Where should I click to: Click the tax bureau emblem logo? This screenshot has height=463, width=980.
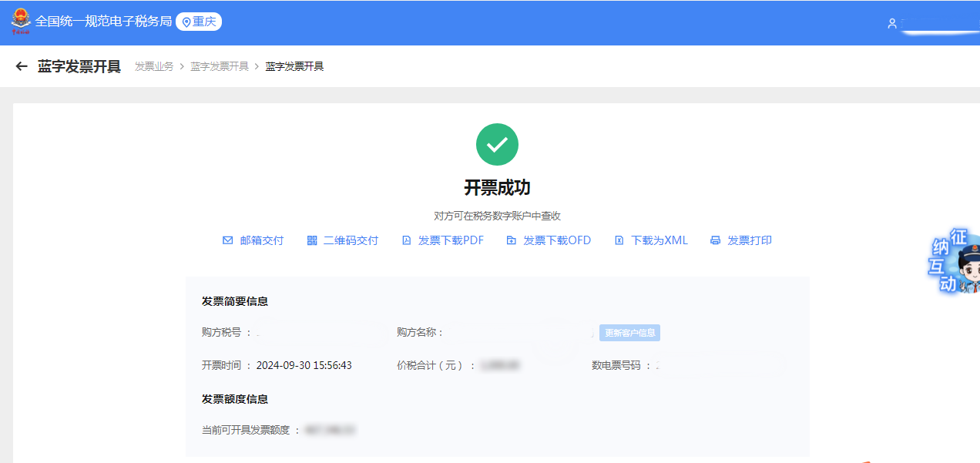(21, 22)
